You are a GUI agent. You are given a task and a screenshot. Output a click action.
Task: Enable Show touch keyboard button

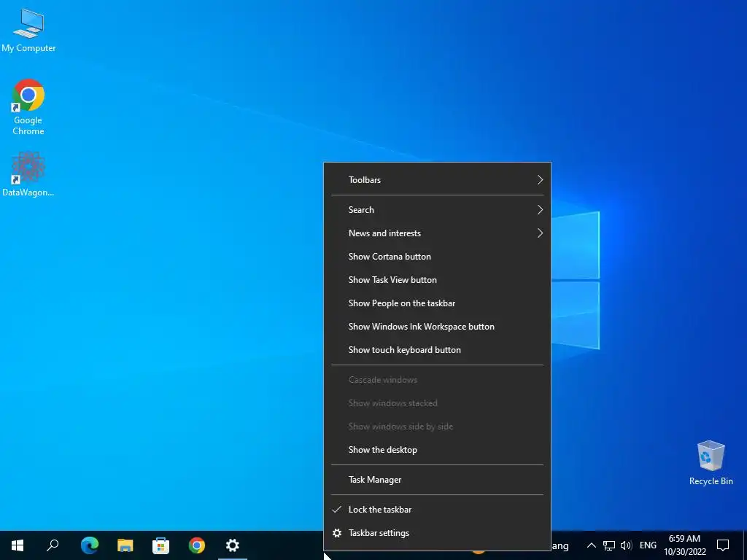(x=438, y=350)
